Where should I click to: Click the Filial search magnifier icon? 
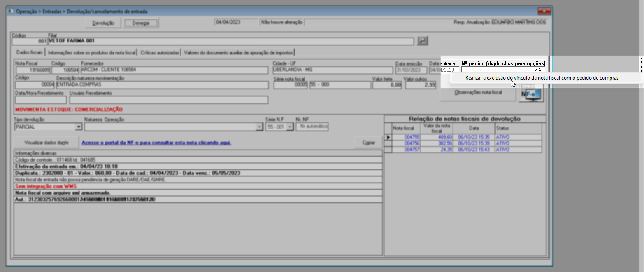tap(423, 41)
